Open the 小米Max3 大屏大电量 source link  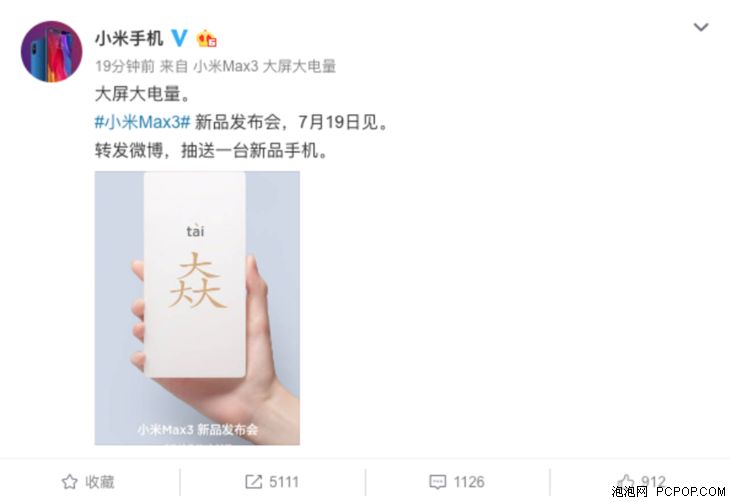click(264, 66)
